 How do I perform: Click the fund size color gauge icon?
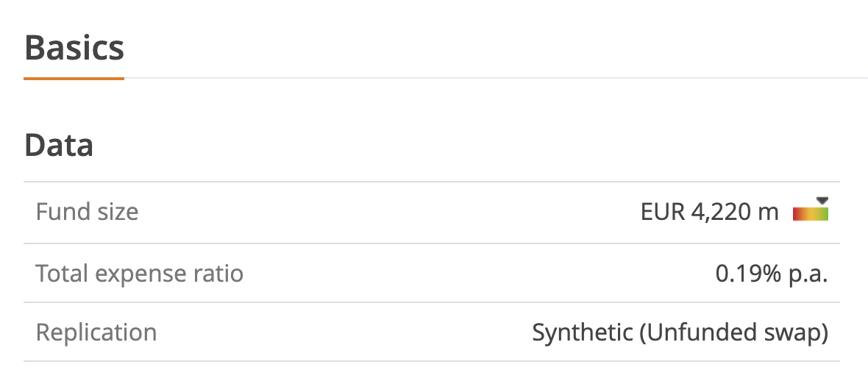[810, 213]
